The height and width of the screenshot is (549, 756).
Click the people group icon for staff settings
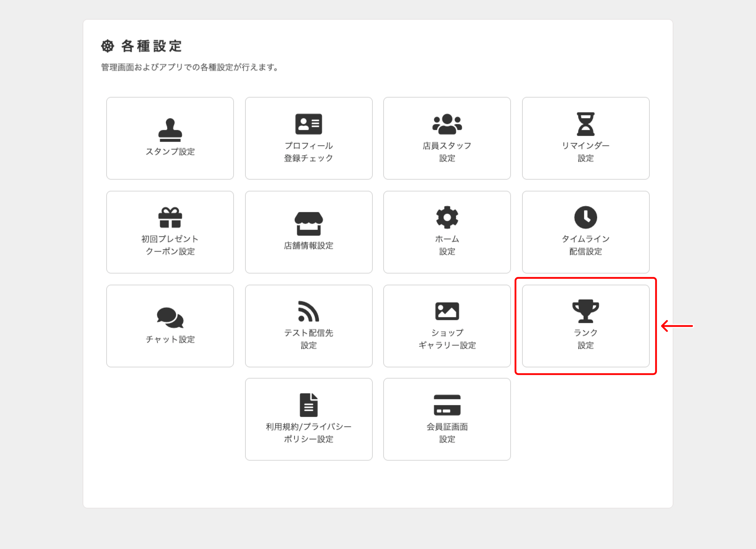(447, 124)
